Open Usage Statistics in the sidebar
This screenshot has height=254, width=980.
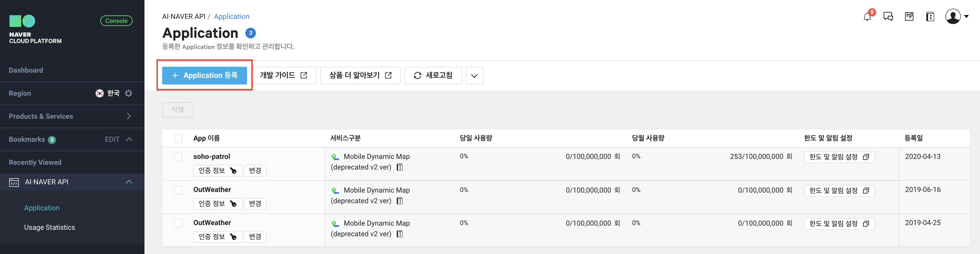pyautogui.click(x=50, y=227)
